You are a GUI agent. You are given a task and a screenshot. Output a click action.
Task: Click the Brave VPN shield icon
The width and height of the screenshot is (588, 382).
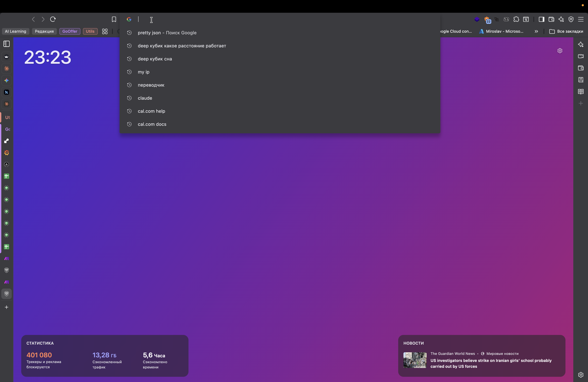pos(571,19)
